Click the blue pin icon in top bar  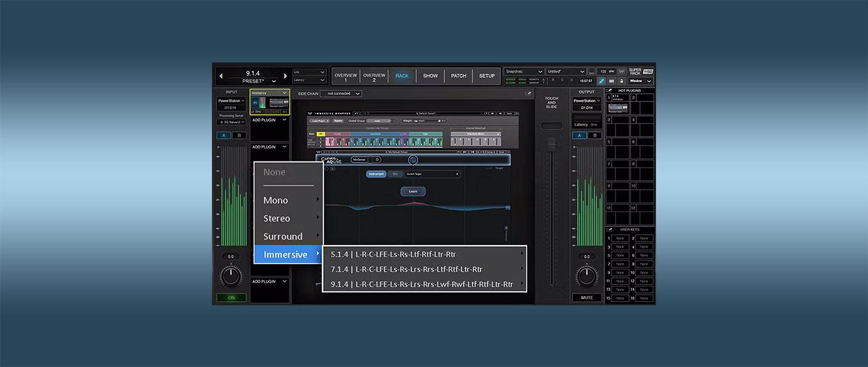(x=601, y=80)
